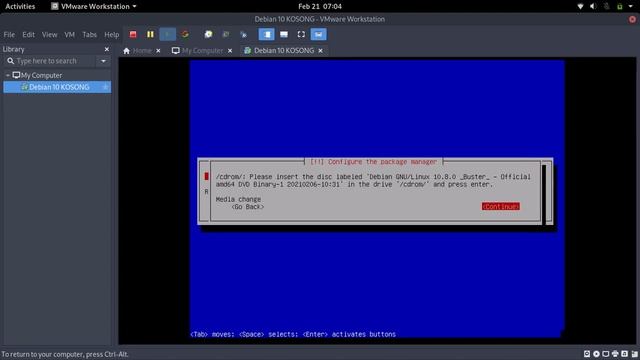Click the battery indicator icon
This screenshot has width=640, height=360.
point(620,7)
